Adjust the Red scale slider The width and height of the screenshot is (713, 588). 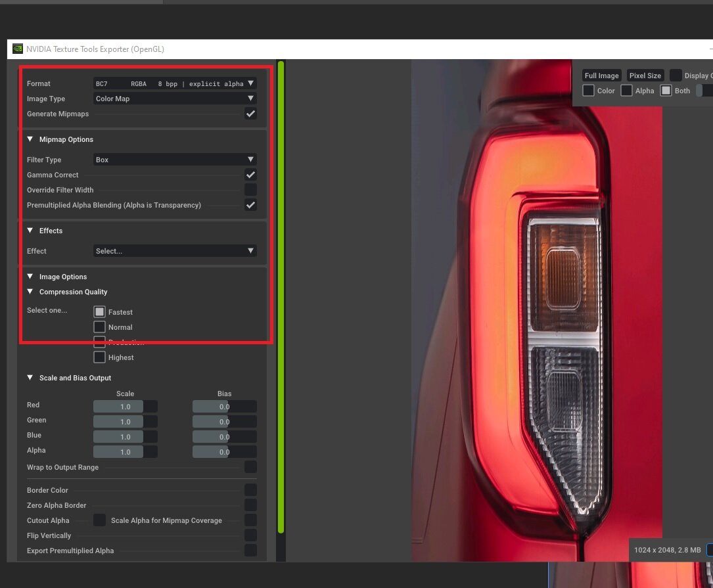tap(125, 407)
